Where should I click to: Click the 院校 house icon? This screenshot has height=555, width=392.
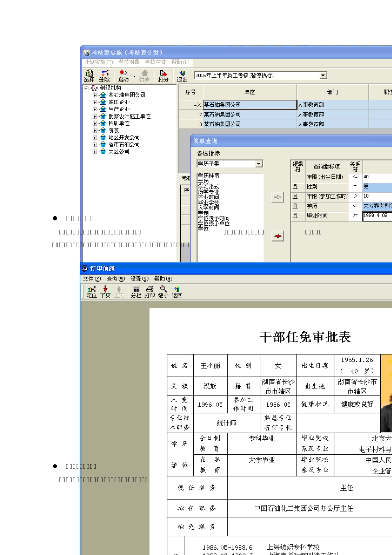(103, 130)
